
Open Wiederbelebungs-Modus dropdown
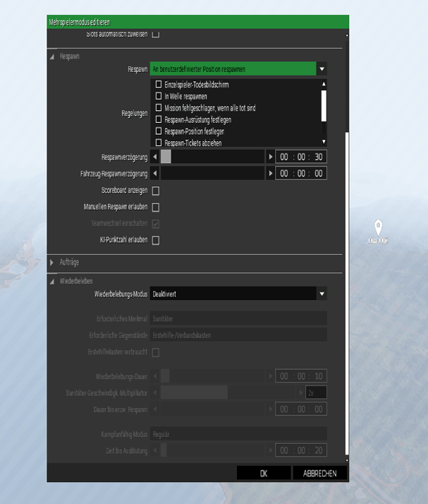pyautogui.click(x=322, y=294)
